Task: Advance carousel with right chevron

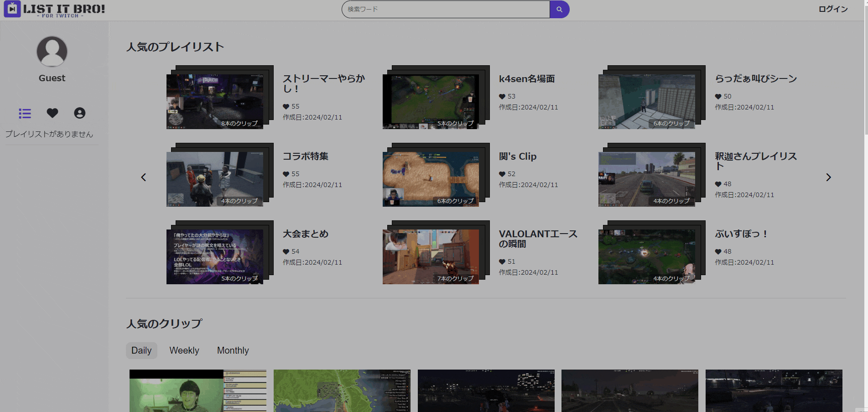Action: pos(828,177)
